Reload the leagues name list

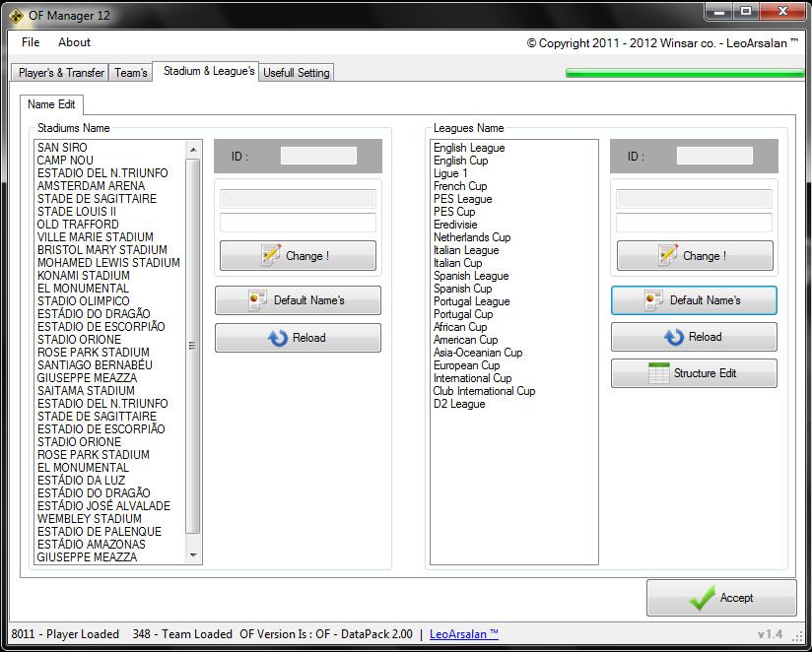click(x=694, y=337)
